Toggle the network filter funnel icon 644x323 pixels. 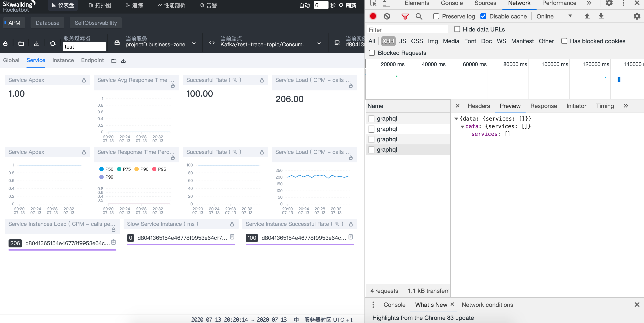click(x=405, y=16)
